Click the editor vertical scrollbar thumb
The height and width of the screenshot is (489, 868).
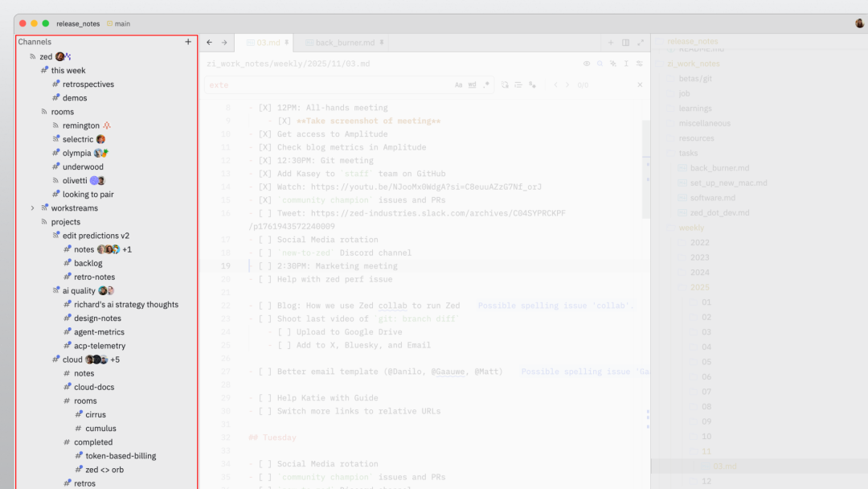(x=646, y=169)
